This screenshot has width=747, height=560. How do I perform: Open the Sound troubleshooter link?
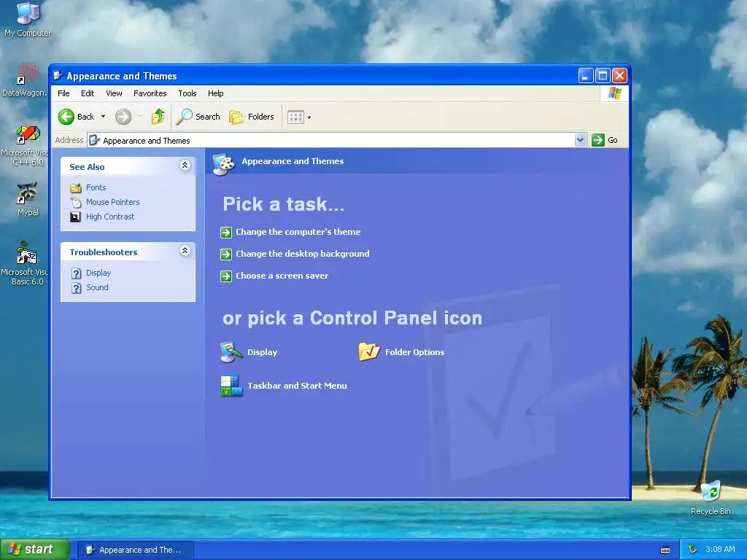pos(97,287)
